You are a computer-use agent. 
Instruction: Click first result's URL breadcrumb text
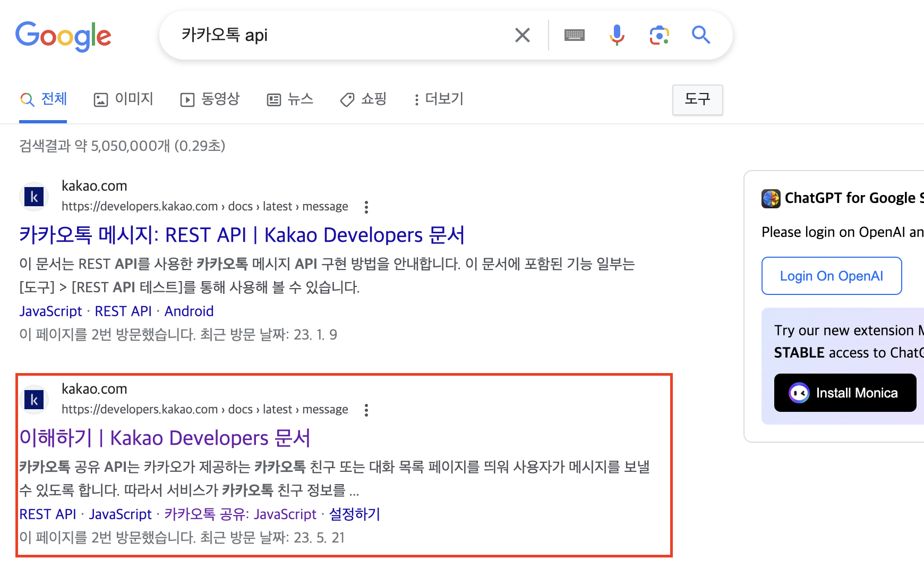pyautogui.click(x=204, y=206)
